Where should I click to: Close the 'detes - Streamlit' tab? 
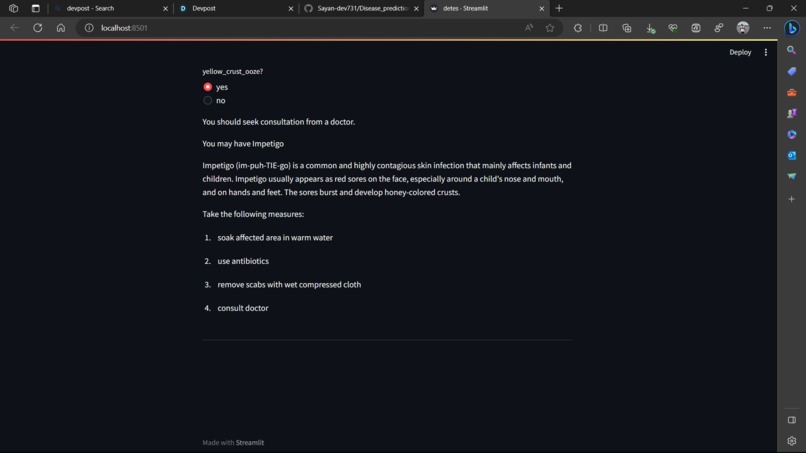tap(541, 9)
